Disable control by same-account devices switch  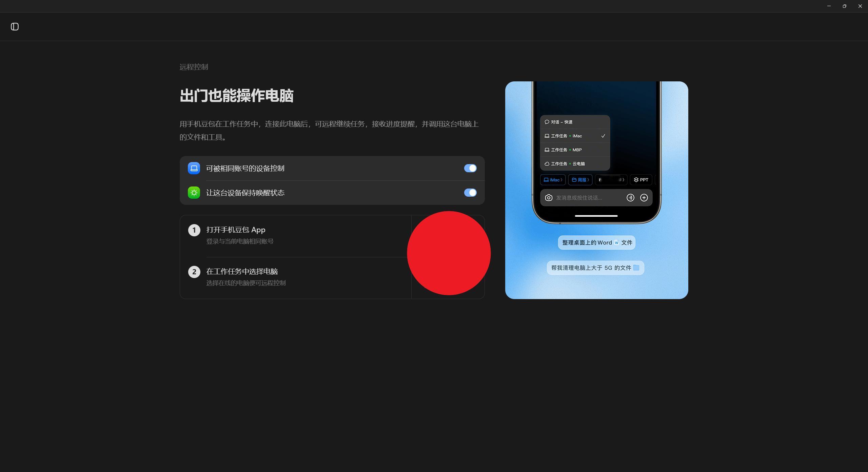point(470,168)
